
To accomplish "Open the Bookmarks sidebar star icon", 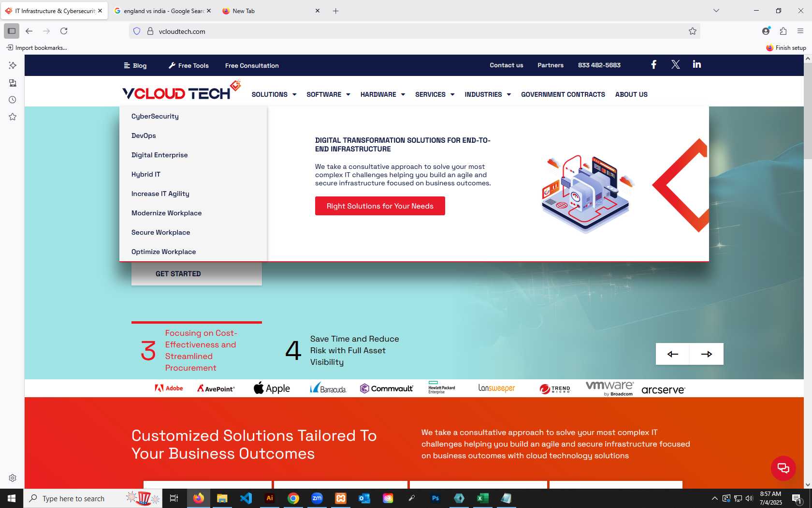I will tap(13, 117).
